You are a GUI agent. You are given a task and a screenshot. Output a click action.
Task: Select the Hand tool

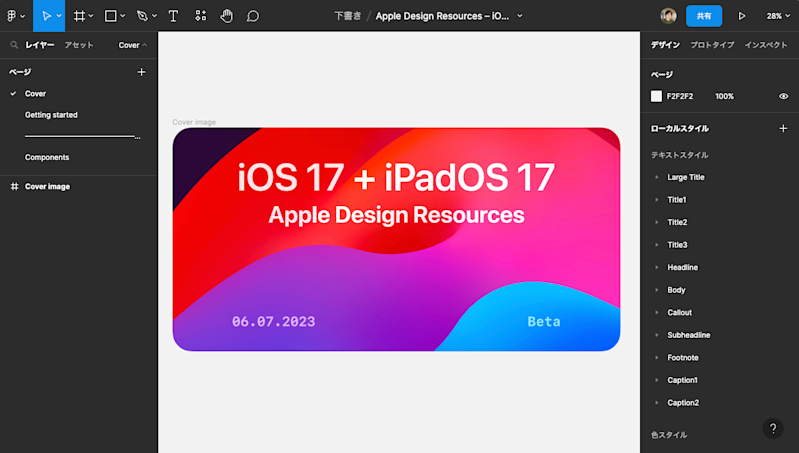click(227, 16)
